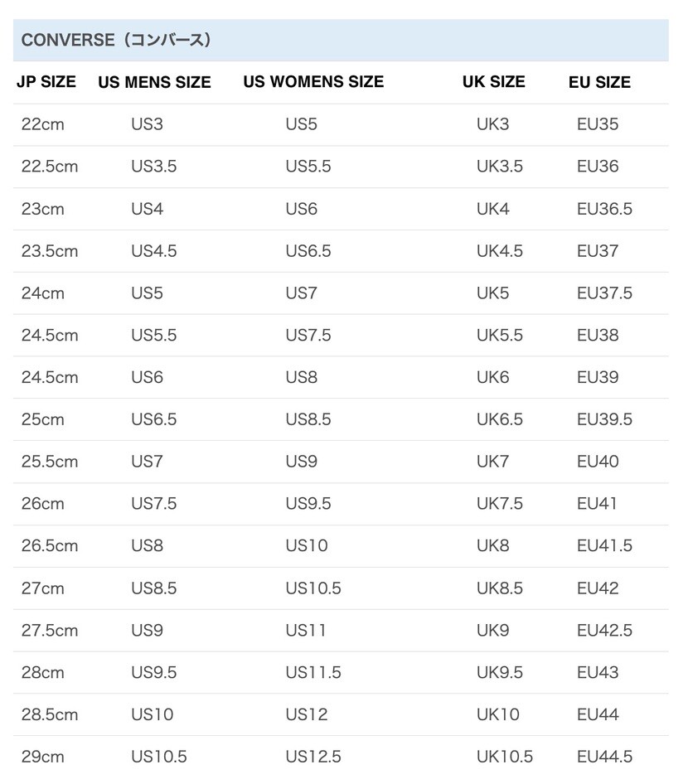Click the EU38 cell
688x784 pixels.
pyautogui.click(x=598, y=336)
